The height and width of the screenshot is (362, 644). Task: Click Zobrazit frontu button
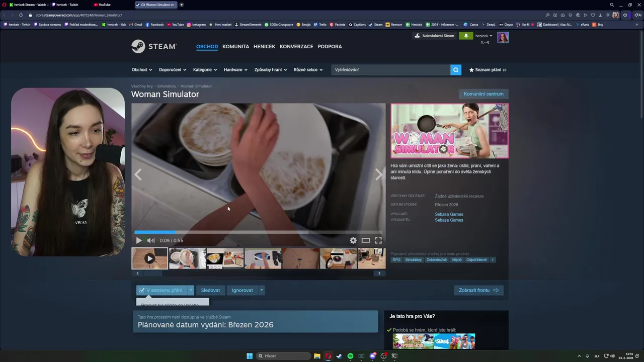click(x=478, y=290)
